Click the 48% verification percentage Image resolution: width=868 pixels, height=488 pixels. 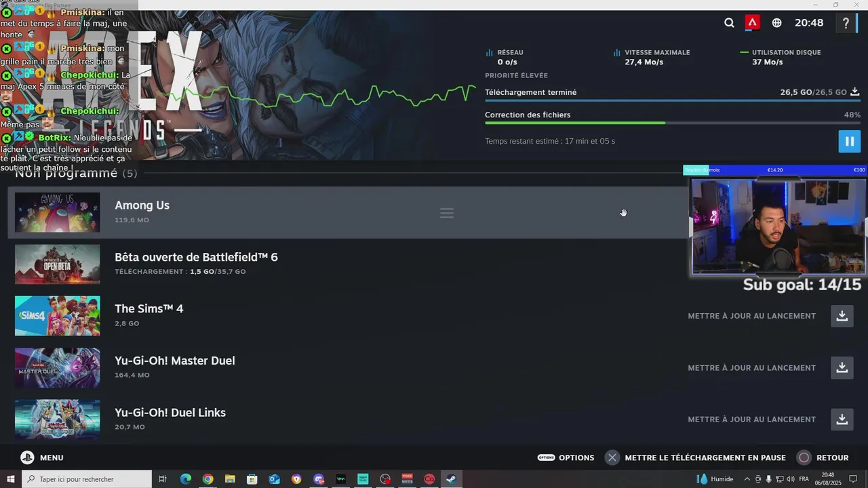(x=852, y=115)
